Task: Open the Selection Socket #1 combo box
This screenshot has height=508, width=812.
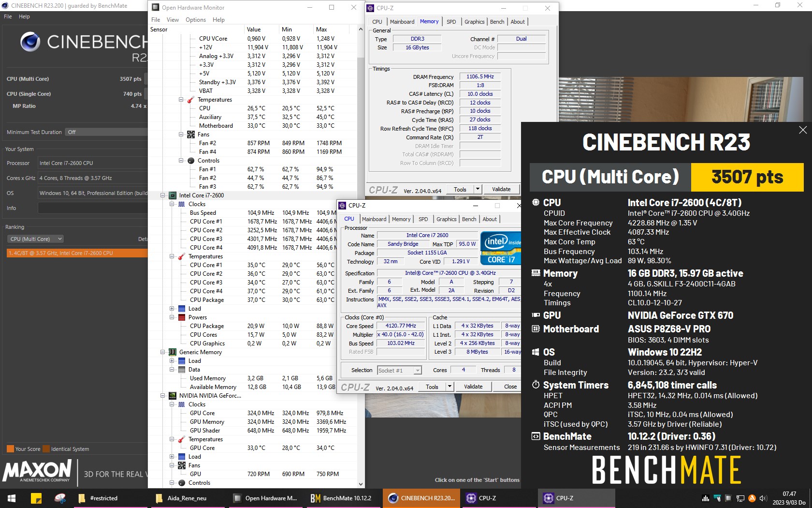Action: 399,370
